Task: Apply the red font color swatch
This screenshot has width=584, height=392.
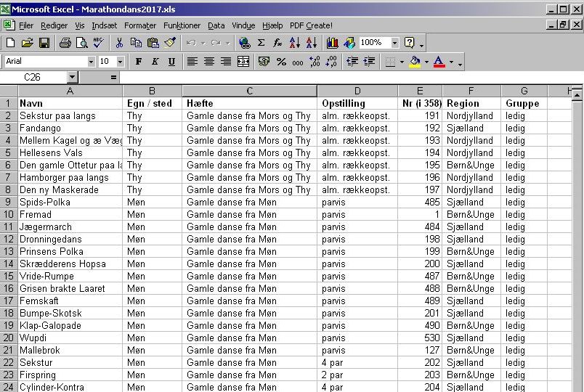Action: pos(439,62)
